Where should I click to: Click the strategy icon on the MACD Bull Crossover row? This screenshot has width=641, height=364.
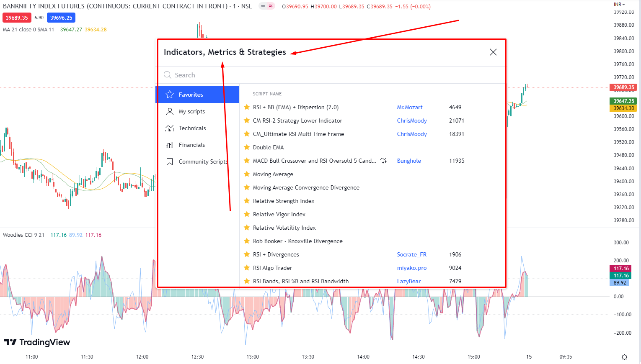coord(383,160)
